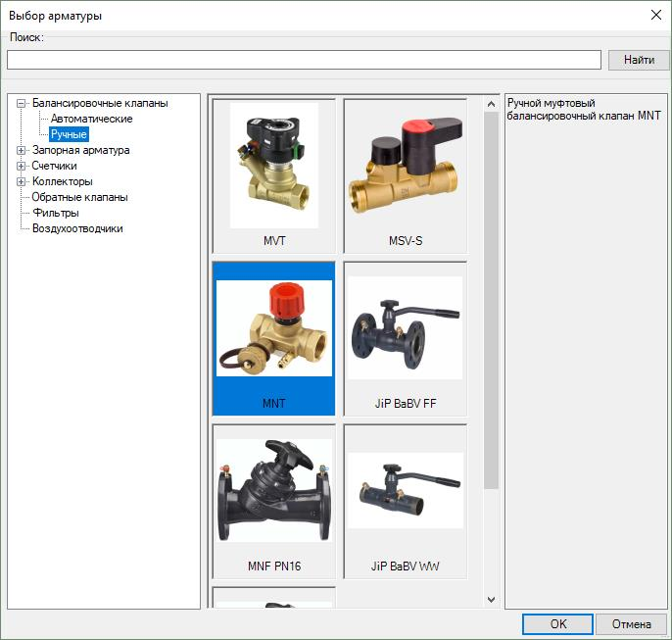Collapse the Балансировочные клапаны tree node

21,103
